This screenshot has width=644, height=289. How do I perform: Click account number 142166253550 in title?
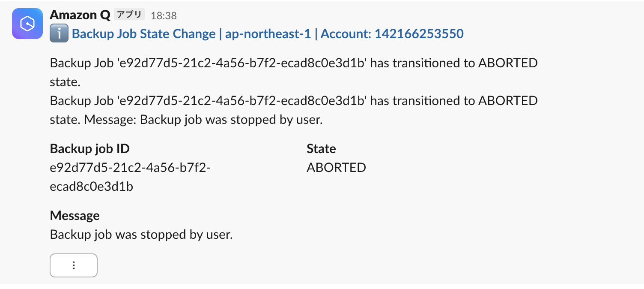tap(419, 34)
